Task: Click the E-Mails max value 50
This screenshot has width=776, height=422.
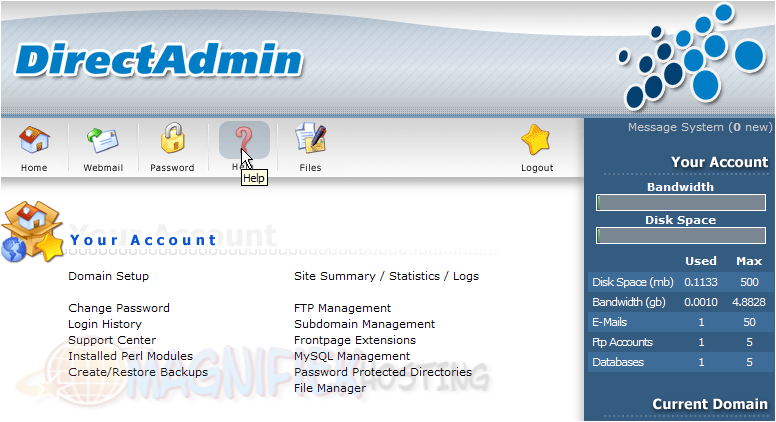Action: coord(749,322)
